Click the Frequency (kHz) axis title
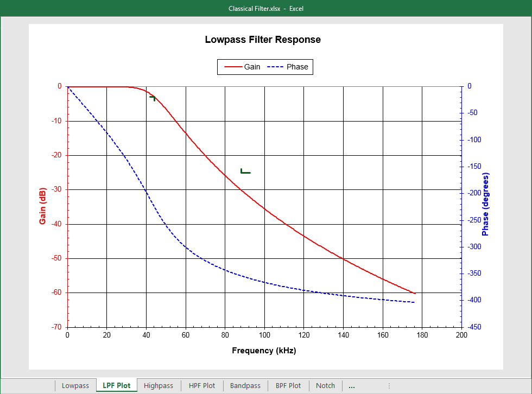Screen dimensions: 532x394 point(264,351)
